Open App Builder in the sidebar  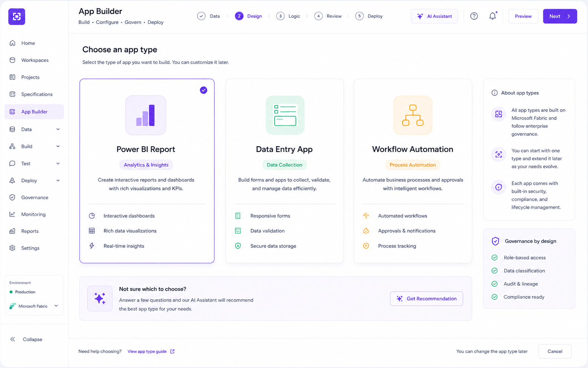[x=34, y=112]
